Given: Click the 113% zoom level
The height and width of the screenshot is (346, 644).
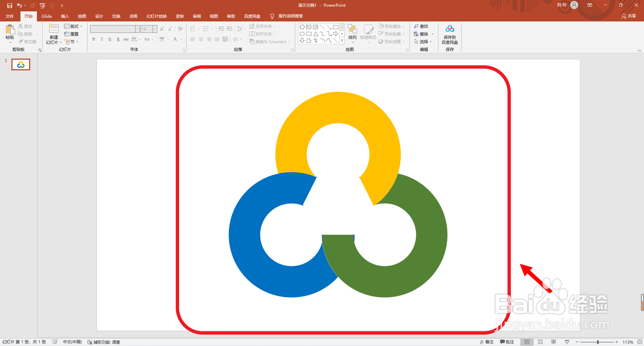Looking at the screenshot, I should (x=628, y=342).
